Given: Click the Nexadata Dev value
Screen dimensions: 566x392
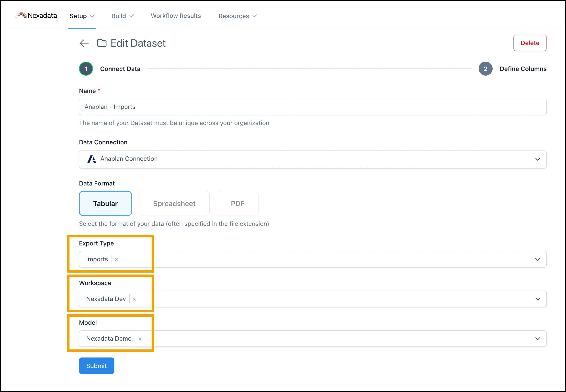Looking at the screenshot, I should coord(106,299).
